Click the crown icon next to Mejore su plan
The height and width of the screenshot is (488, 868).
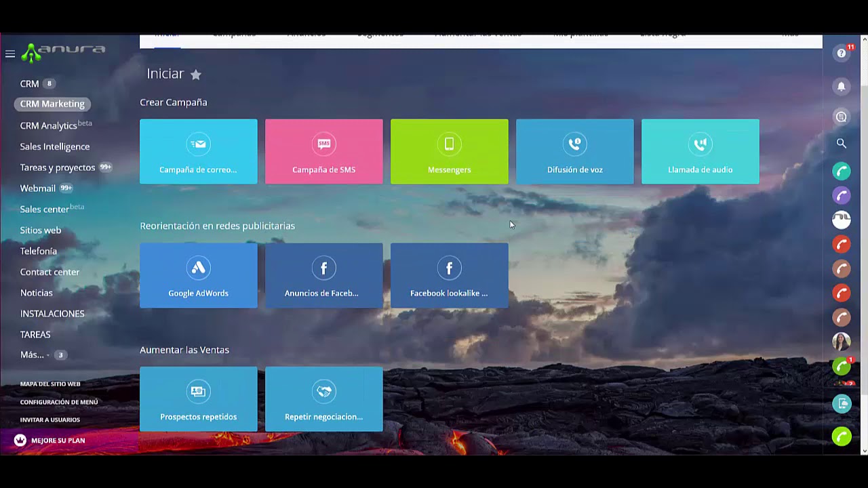(x=20, y=441)
